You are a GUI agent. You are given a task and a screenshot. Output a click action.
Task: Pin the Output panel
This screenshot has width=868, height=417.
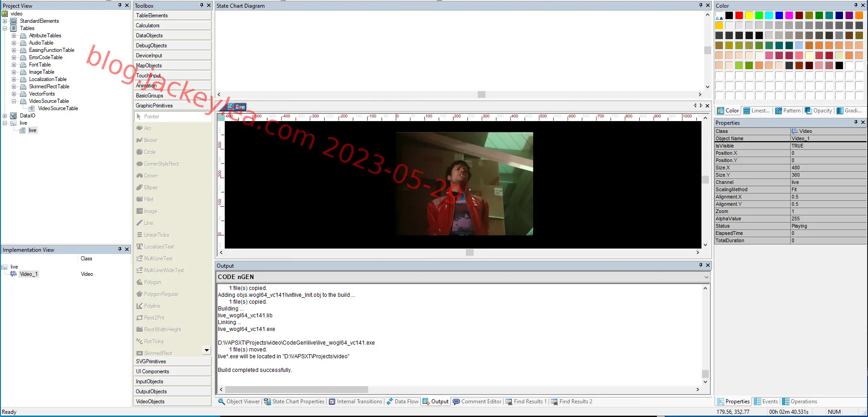(x=701, y=265)
